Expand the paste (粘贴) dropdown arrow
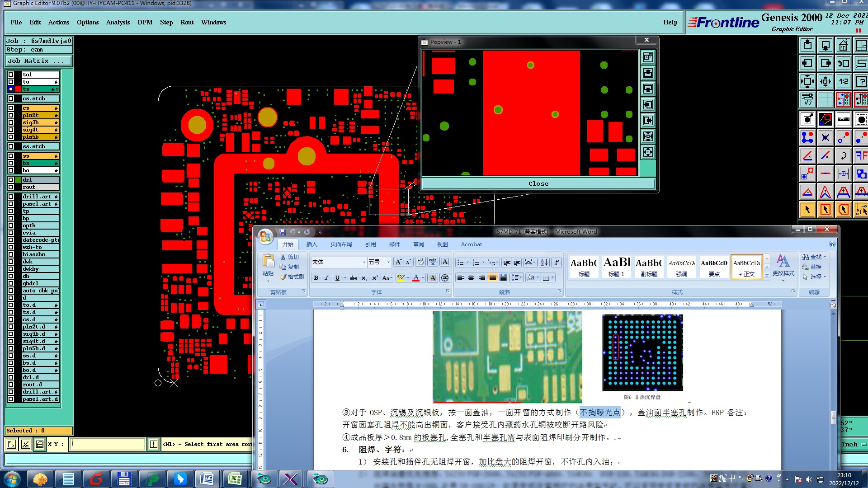 coord(268,281)
